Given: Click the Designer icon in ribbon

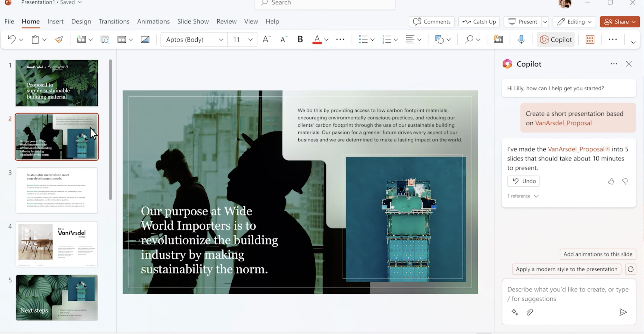Looking at the screenshot, I should 498,39.
